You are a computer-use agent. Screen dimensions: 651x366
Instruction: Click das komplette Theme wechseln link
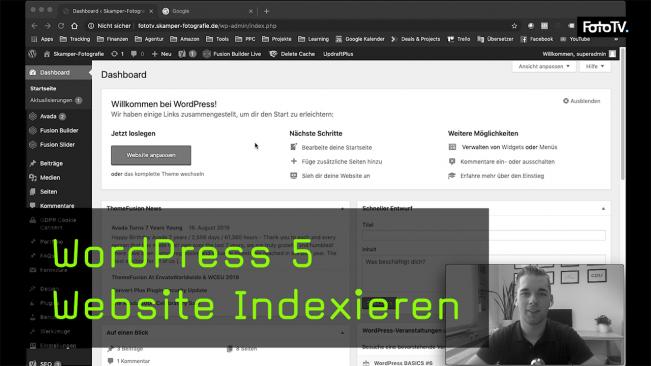coord(164,174)
